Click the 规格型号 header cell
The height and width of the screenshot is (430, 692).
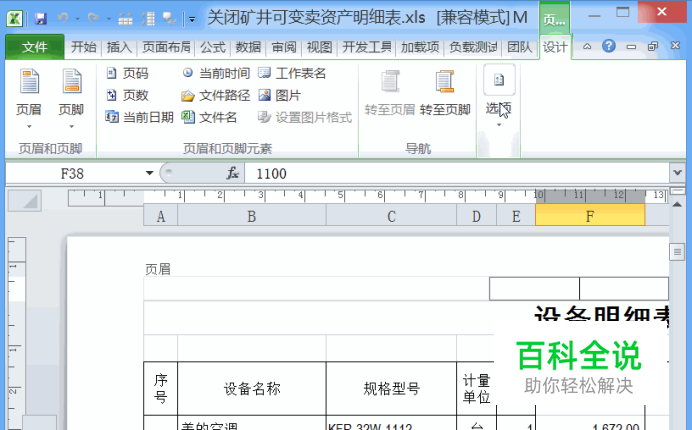[x=391, y=389]
